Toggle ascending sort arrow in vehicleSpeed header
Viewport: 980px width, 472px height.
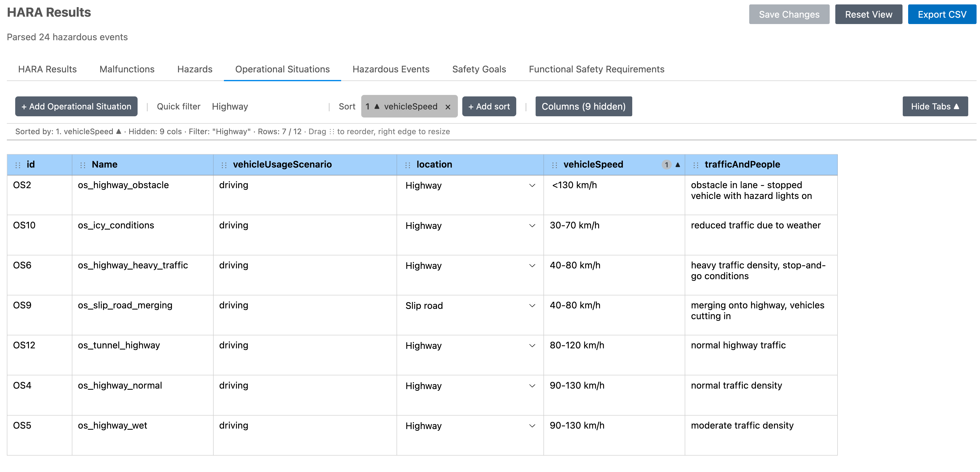tap(678, 165)
